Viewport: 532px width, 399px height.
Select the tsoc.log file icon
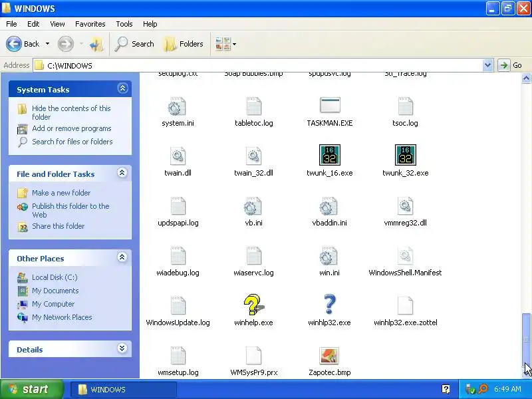pyautogui.click(x=405, y=106)
